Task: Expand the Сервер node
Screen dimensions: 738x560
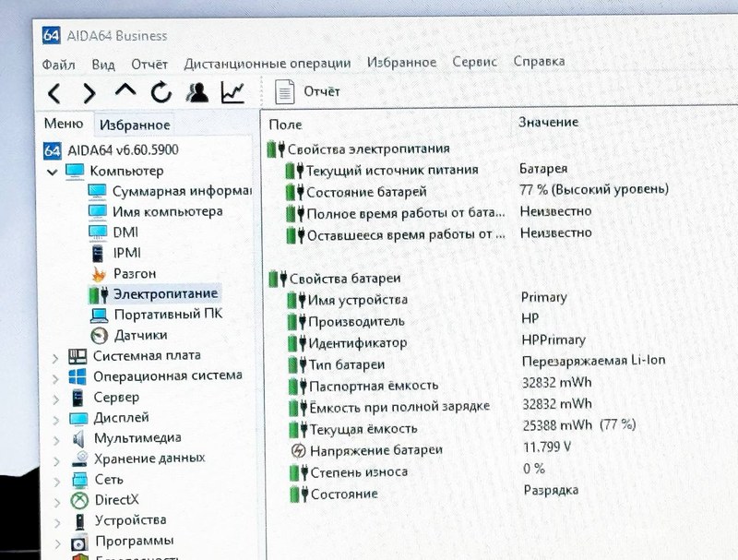Action: tap(56, 399)
